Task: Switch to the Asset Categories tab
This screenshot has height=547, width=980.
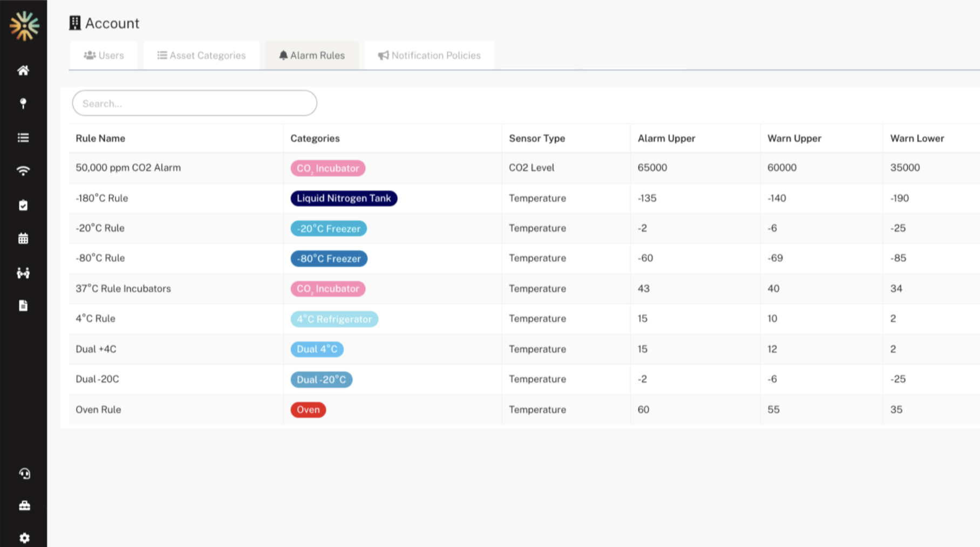Action: click(201, 55)
